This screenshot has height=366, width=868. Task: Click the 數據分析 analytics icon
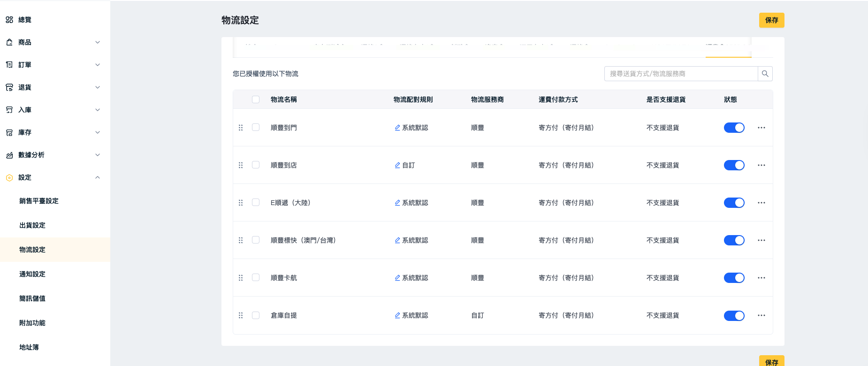coord(9,155)
